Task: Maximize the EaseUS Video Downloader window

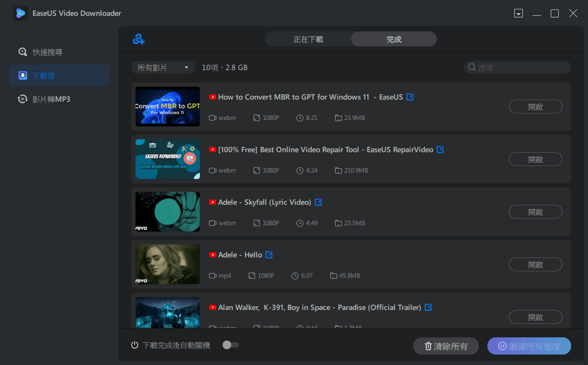Action: [x=554, y=14]
